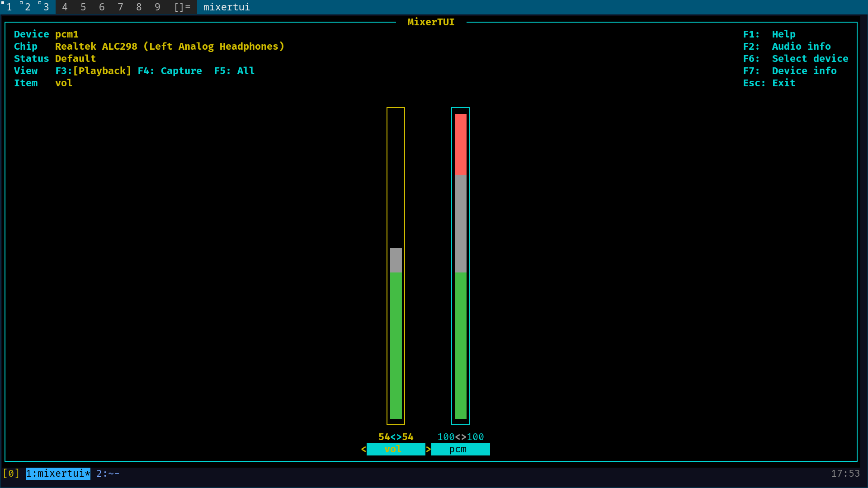Switch to workspace tag 3
Screen dimensions: 868x488
[x=46, y=7]
